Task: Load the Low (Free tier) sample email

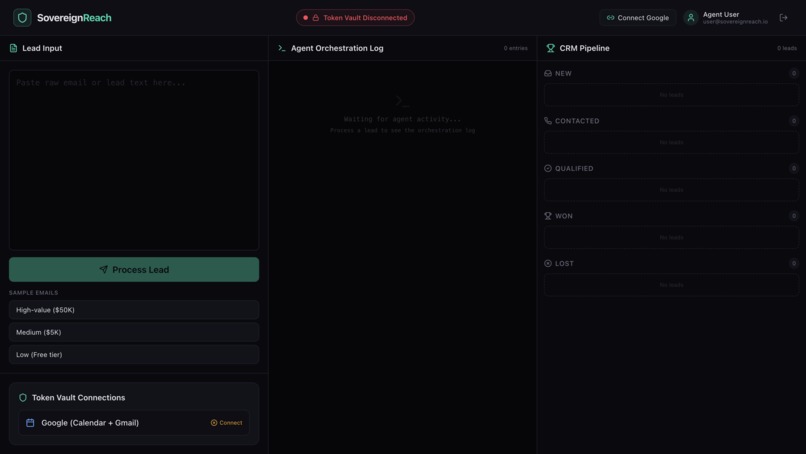Action: click(x=134, y=355)
